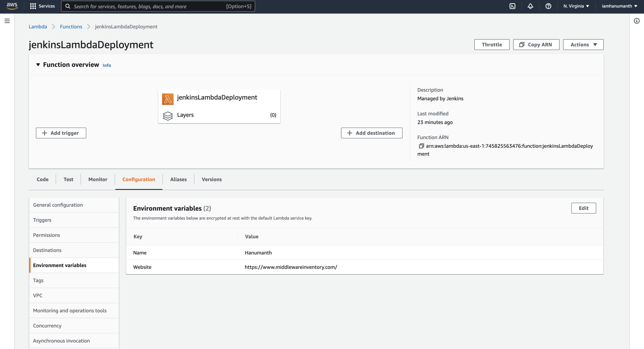Click the AWS logo home icon
This screenshot has width=644, height=349.
click(x=12, y=6)
